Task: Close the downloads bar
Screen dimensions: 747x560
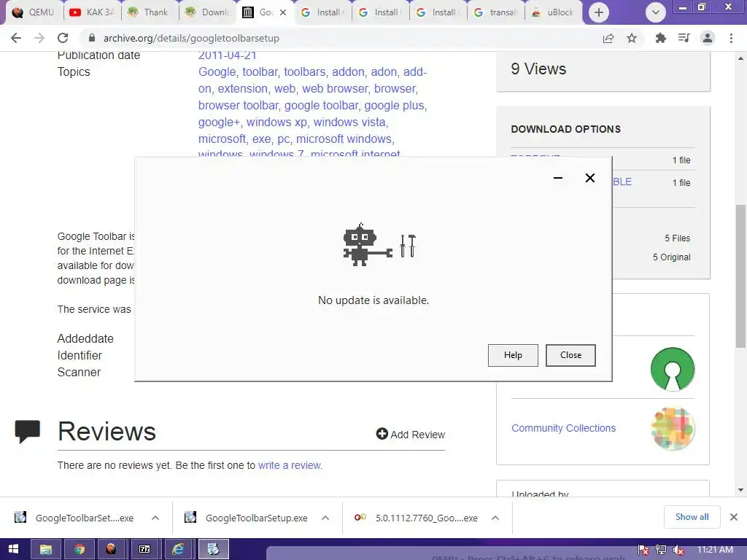Action: (734, 517)
